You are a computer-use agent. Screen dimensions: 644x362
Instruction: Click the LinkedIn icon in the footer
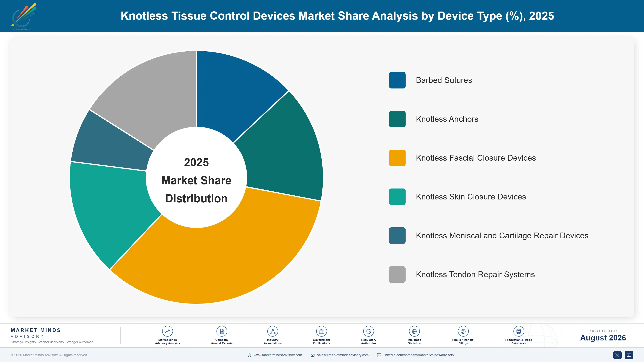click(x=379, y=355)
